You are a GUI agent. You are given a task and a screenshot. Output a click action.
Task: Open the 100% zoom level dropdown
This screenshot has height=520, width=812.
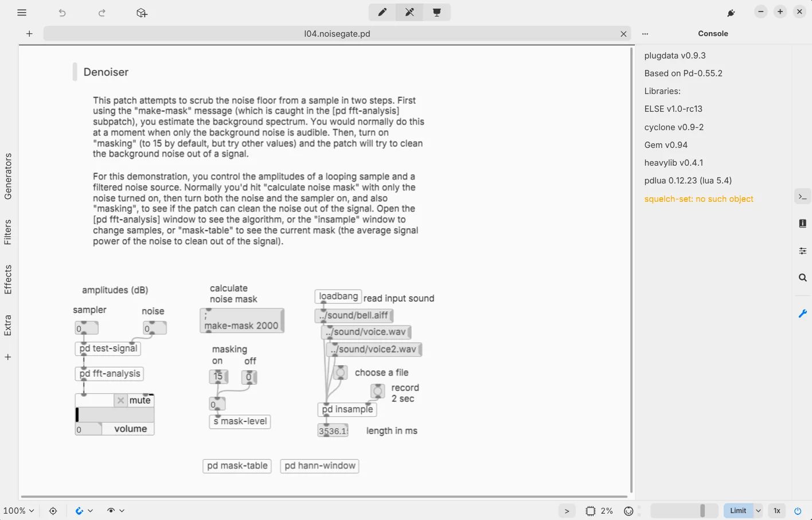point(18,510)
